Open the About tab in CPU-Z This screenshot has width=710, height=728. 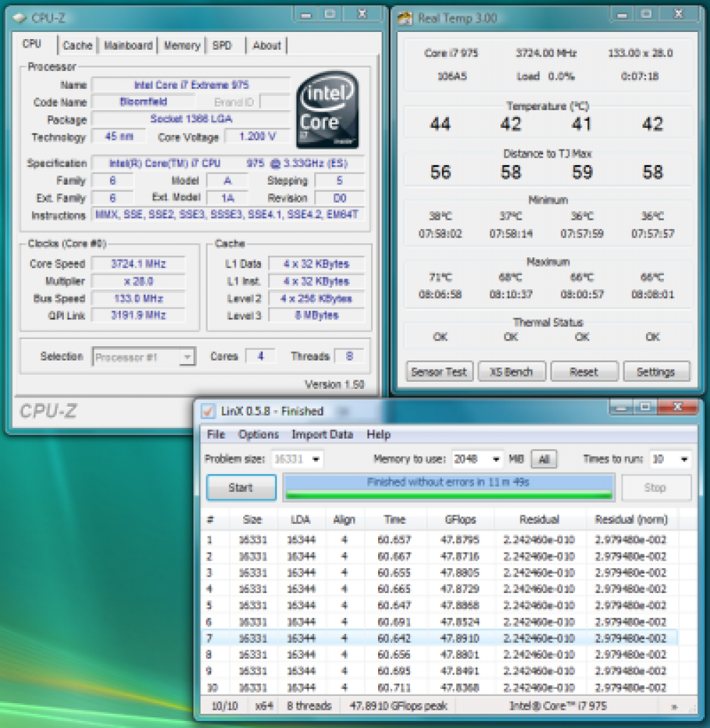click(x=267, y=45)
